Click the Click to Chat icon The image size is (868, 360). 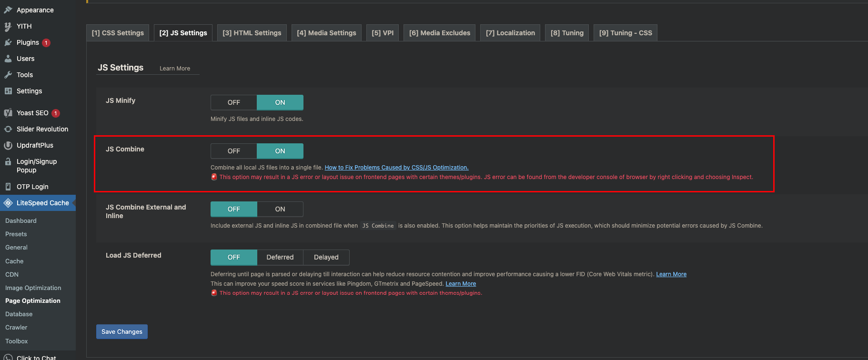coord(8,357)
